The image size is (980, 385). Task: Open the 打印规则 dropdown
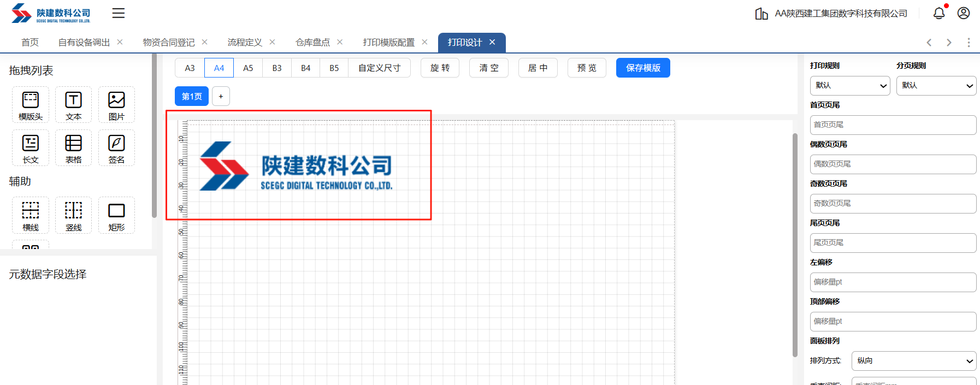(849, 86)
